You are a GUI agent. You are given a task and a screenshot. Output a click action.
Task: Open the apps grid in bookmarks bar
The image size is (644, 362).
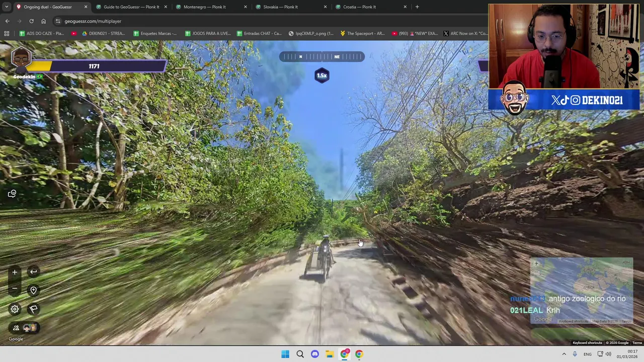tap(7, 34)
